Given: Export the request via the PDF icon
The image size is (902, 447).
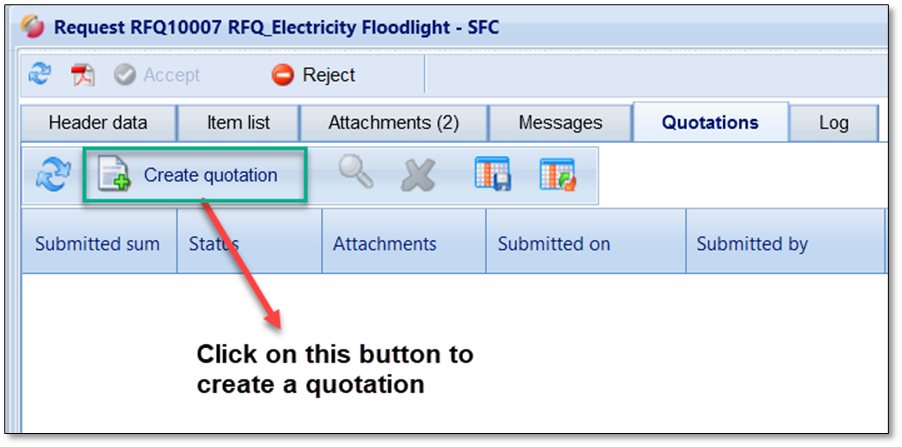Looking at the screenshot, I should [82, 75].
